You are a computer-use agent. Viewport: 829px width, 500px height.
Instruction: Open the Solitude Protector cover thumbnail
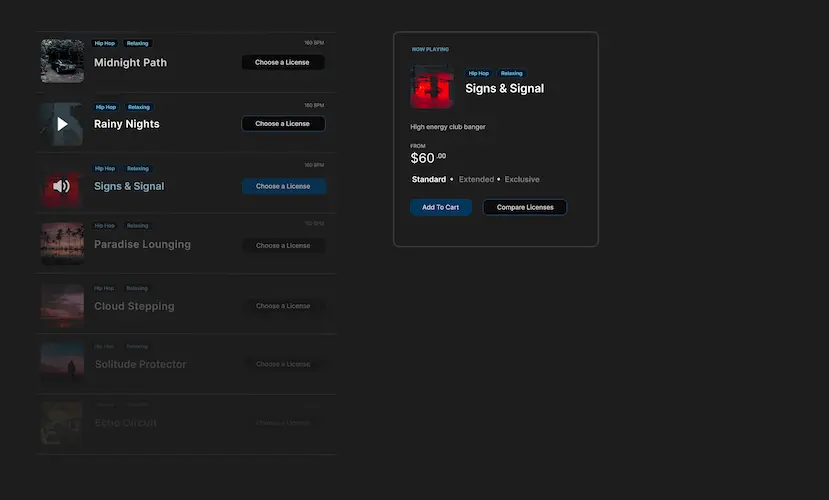62,364
